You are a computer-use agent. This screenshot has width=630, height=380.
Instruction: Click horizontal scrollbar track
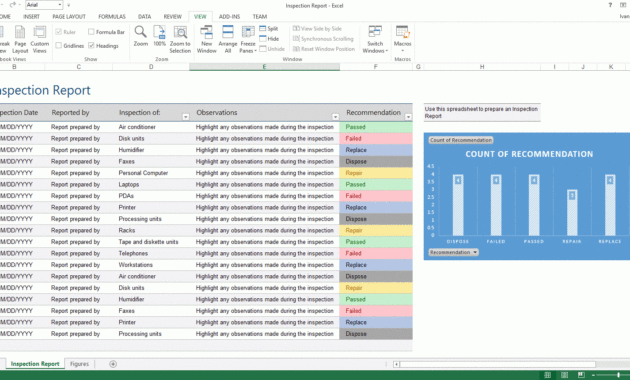(497, 364)
